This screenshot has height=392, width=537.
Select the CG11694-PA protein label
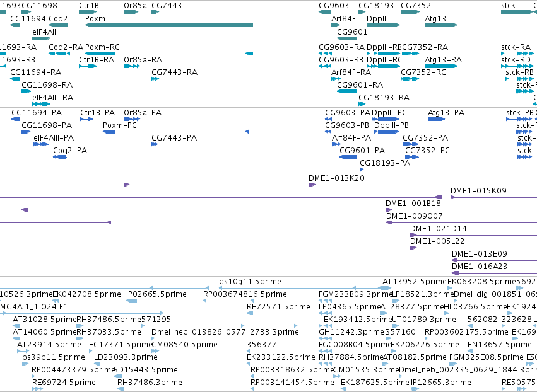point(37,113)
